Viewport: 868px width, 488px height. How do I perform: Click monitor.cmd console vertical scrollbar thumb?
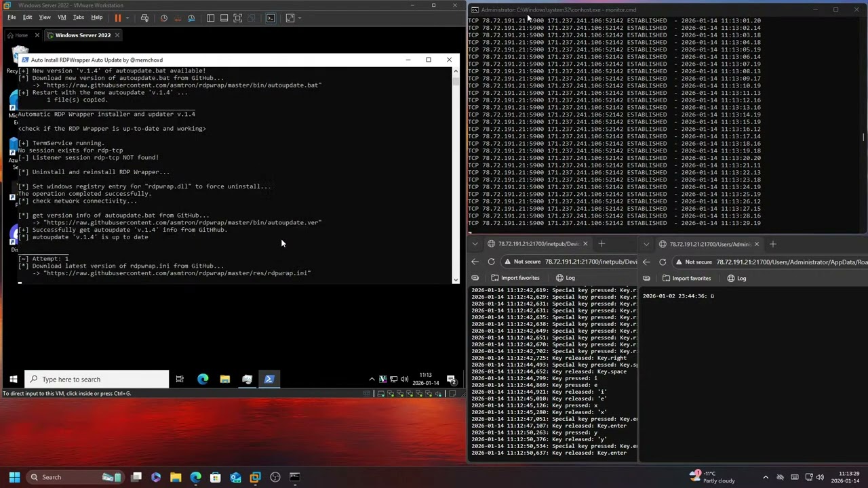tap(863, 138)
